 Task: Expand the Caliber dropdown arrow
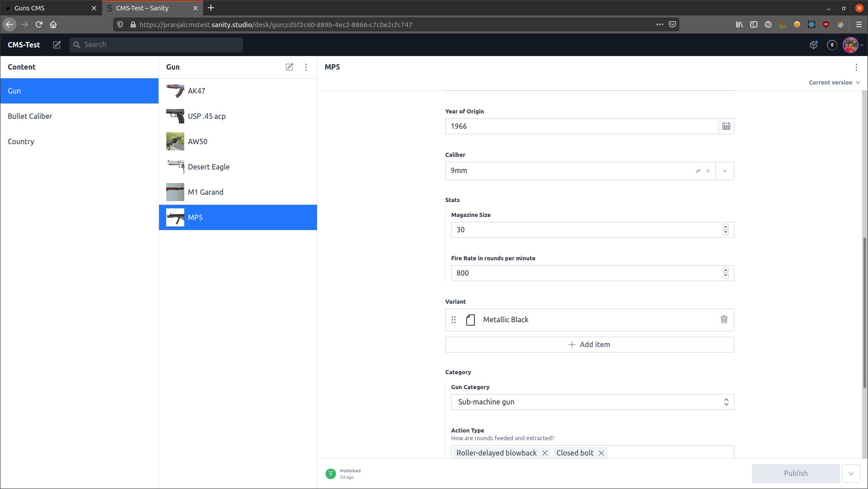pyautogui.click(x=724, y=171)
